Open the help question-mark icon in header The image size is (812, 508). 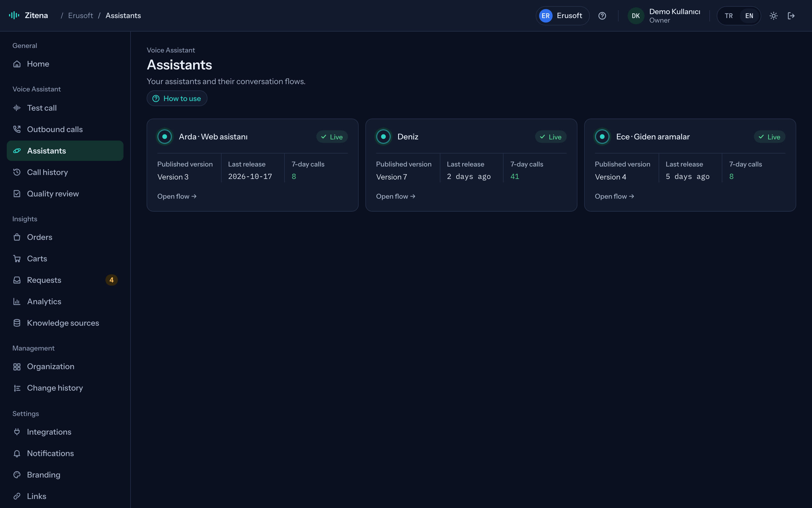point(602,16)
